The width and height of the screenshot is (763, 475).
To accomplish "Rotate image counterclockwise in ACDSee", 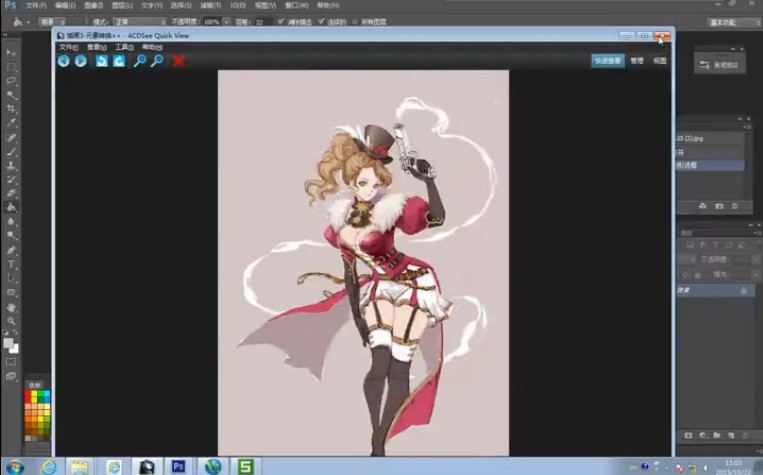I will [101, 61].
